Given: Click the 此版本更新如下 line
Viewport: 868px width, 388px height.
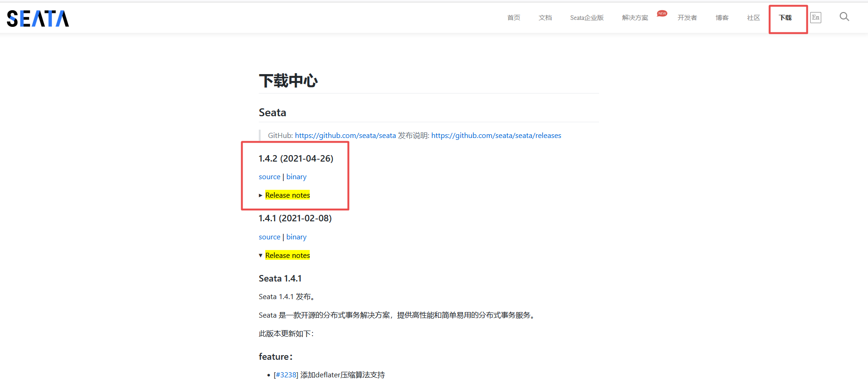Looking at the screenshot, I should pos(286,334).
